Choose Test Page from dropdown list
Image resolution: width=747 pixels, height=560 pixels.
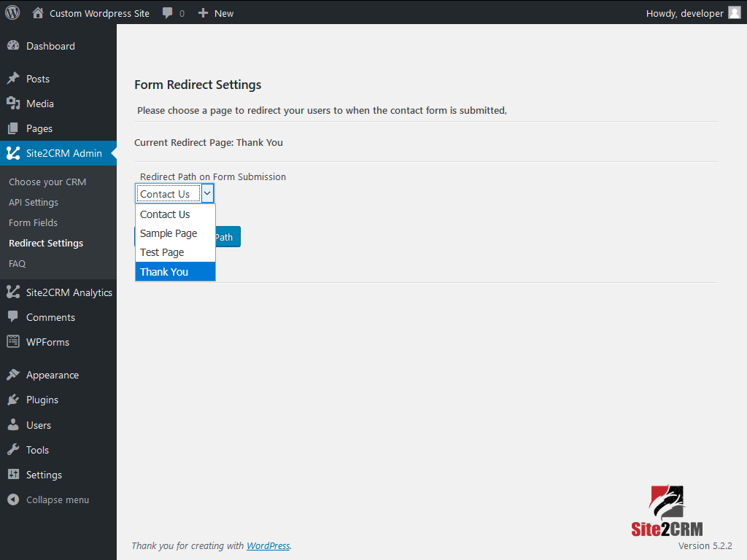pyautogui.click(x=175, y=252)
